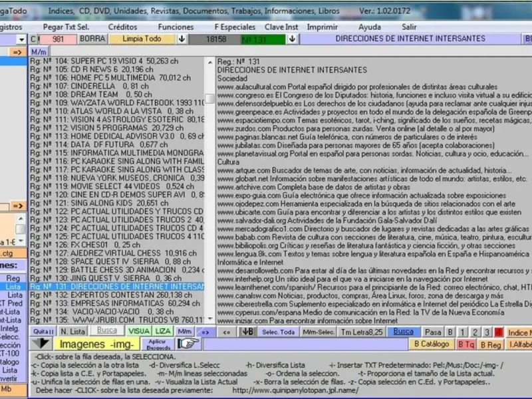
Task: Click the M/m button above the record list
Action: click(x=39, y=52)
